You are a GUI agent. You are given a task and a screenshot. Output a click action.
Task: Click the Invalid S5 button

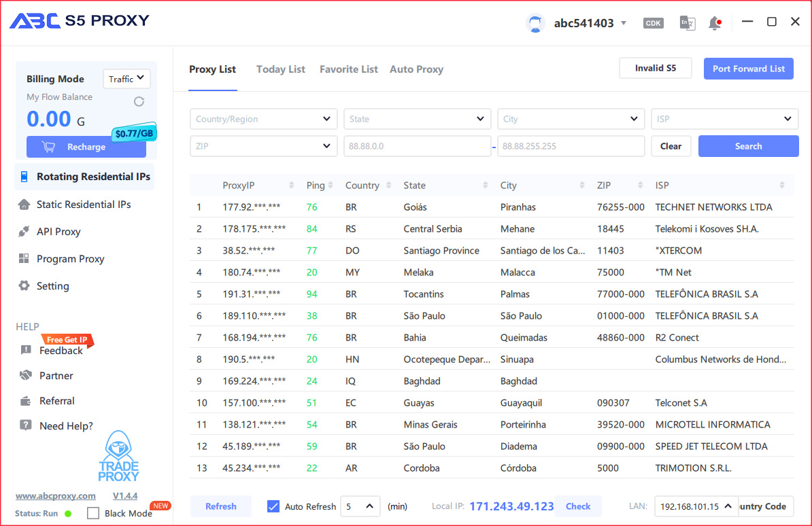pyautogui.click(x=655, y=69)
